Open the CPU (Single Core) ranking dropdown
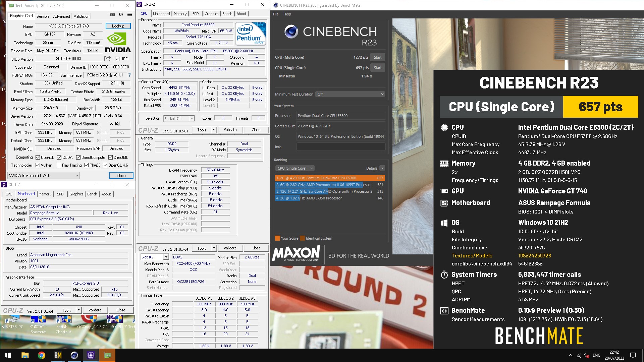Image resolution: width=644 pixels, height=362 pixels. coord(295,168)
